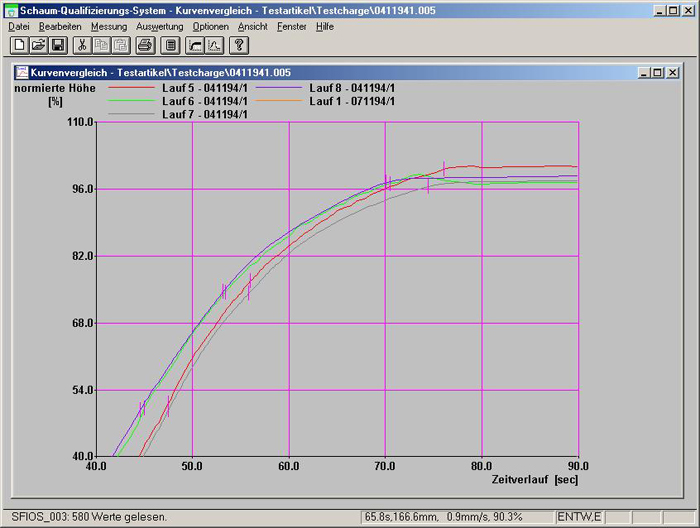Click the green Lauf 6 legend line
Image resolution: width=700 pixels, height=528 pixels.
(x=131, y=101)
